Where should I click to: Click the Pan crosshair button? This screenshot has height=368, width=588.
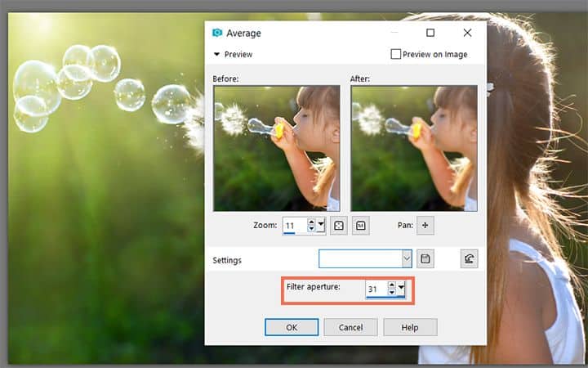point(425,226)
